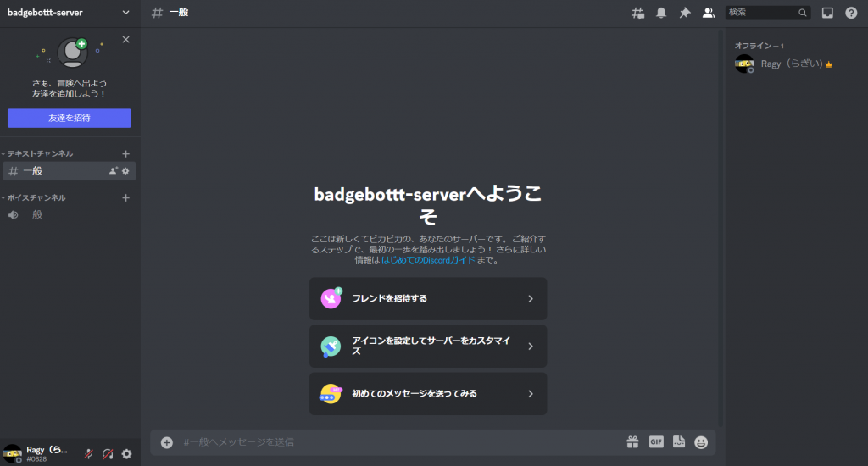Click the add friend avatar illustration
The width and height of the screenshot is (868, 466).
tap(73, 52)
